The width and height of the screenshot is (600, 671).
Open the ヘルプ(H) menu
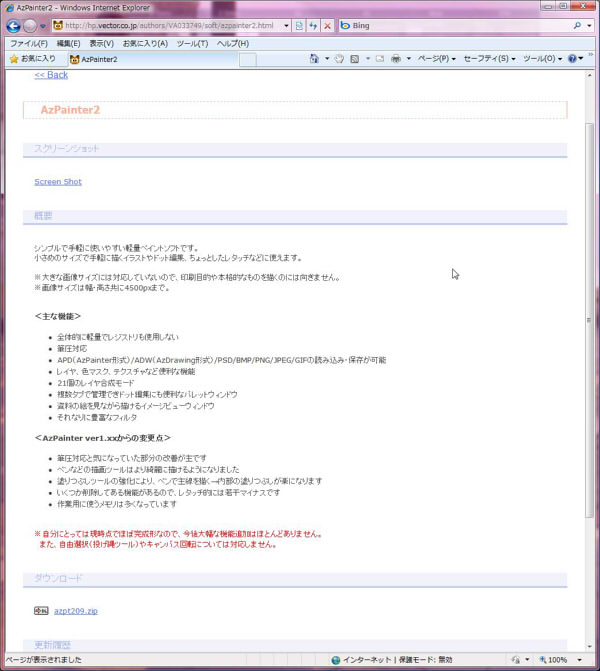tap(232, 44)
